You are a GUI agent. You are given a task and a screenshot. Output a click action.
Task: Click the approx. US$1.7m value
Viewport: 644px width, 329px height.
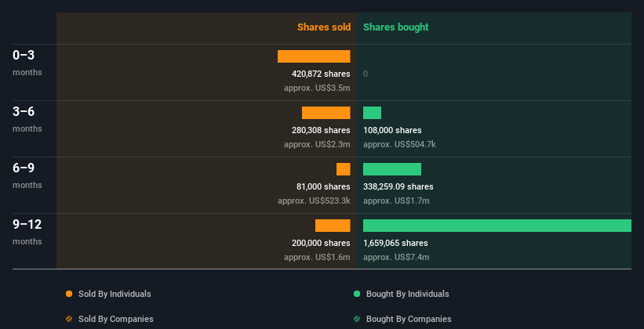[x=396, y=201]
